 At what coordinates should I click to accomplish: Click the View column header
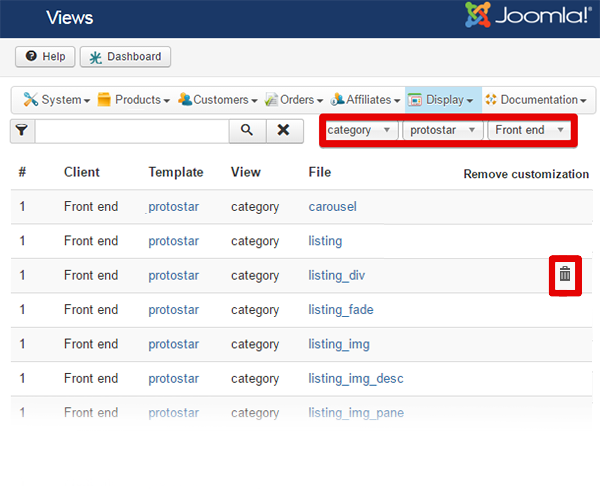[246, 172]
